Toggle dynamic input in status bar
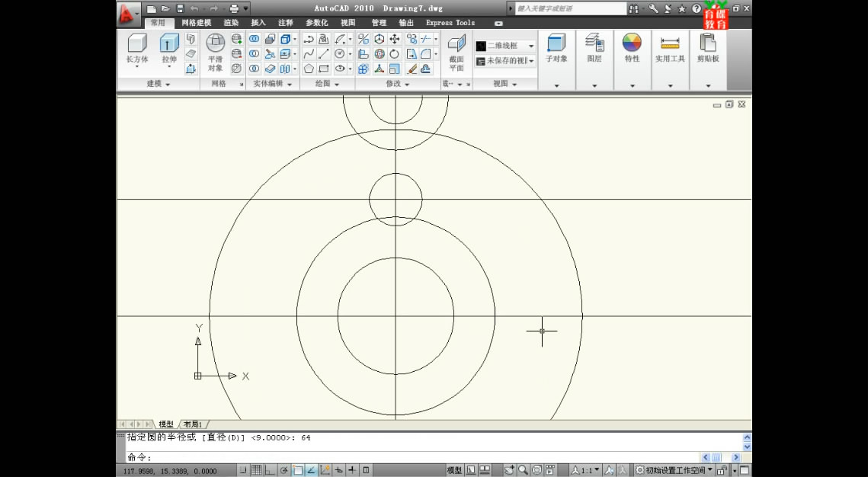The height and width of the screenshot is (477, 868). tap(338, 470)
